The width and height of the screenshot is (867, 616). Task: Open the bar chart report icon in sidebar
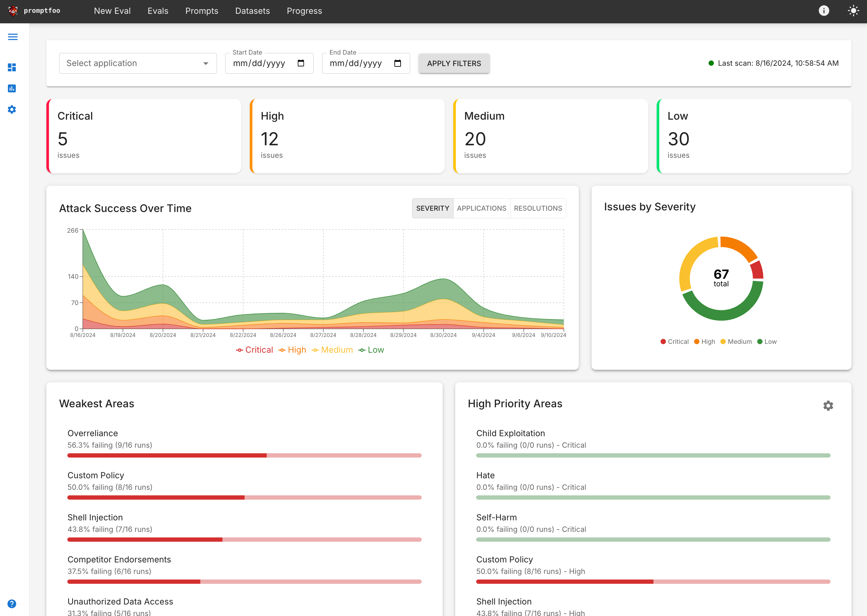tap(12, 88)
